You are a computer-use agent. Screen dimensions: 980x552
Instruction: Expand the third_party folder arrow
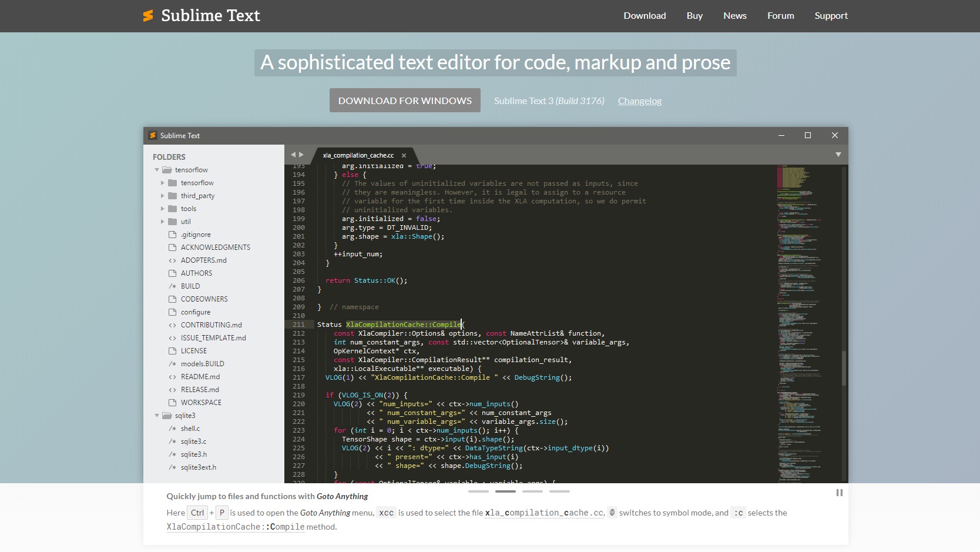(163, 196)
